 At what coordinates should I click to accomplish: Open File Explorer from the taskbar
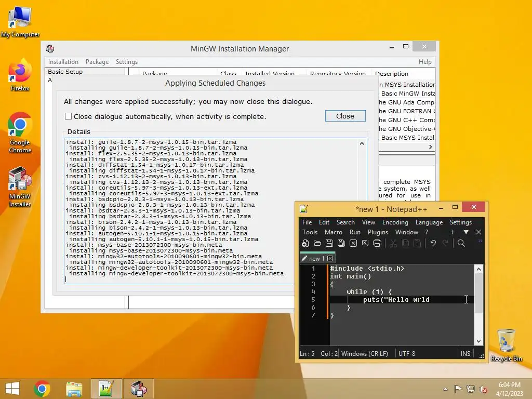point(74,389)
